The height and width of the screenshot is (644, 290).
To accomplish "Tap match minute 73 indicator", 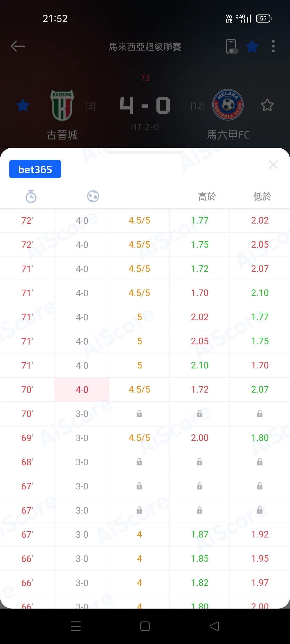I will point(145,78).
